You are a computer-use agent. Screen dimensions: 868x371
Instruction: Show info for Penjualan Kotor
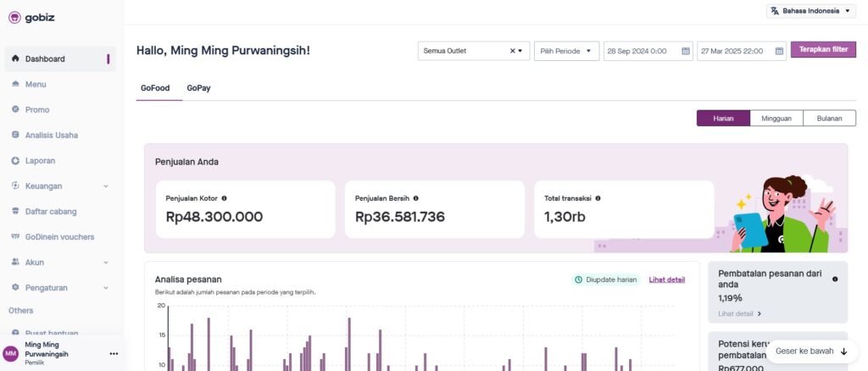click(x=224, y=198)
